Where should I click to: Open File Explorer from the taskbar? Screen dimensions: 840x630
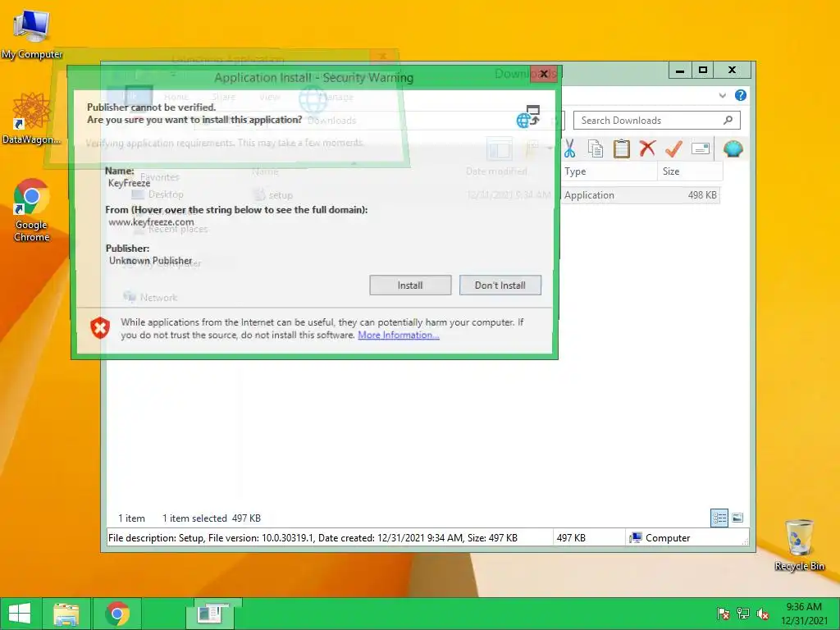(66, 614)
